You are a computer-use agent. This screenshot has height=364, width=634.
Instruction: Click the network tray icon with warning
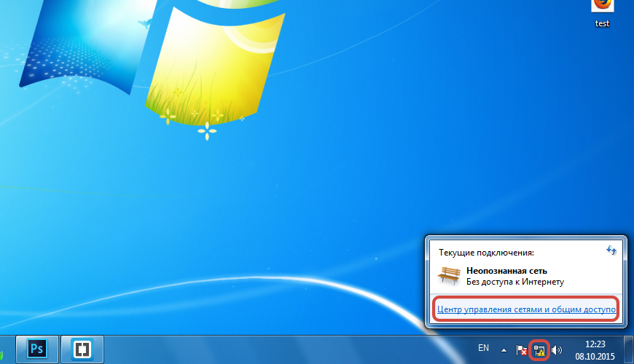pyautogui.click(x=539, y=350)
